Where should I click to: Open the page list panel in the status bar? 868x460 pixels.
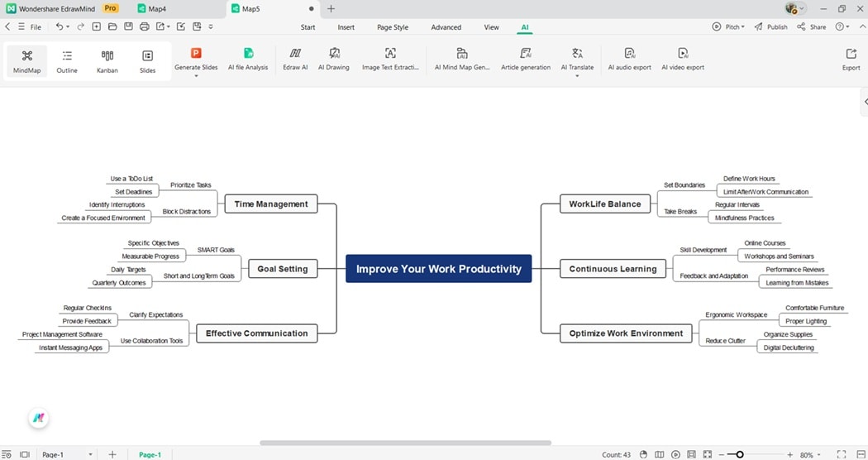click(6, 454)
